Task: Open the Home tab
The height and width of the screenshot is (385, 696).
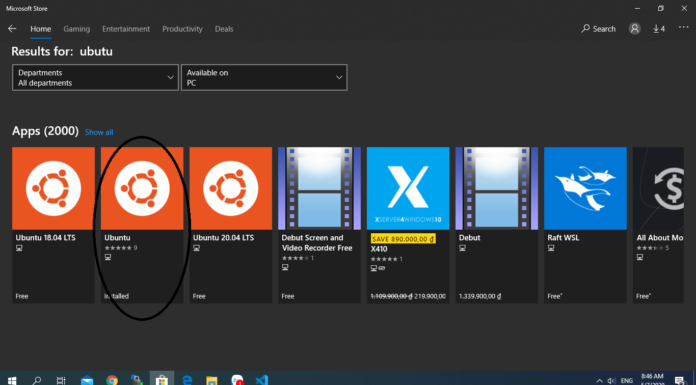Action: 40,29
